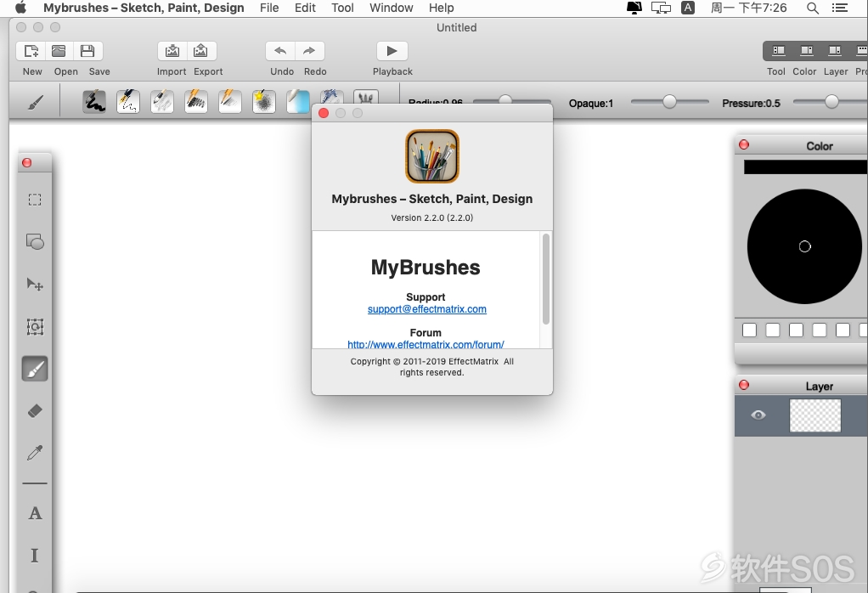868x593 pixels.
Task: Open the Notification Center list icon
Action: [840, 8]
